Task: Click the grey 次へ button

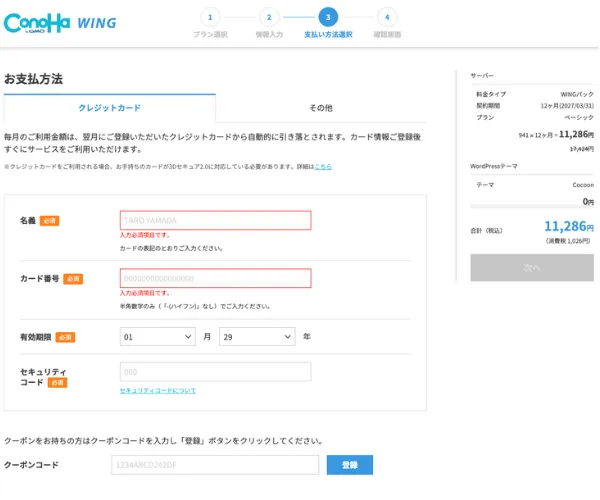Action: 532,268
